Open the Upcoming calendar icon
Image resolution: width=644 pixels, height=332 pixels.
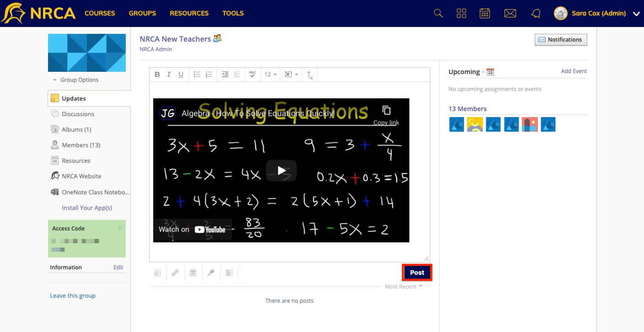[490, 72]
